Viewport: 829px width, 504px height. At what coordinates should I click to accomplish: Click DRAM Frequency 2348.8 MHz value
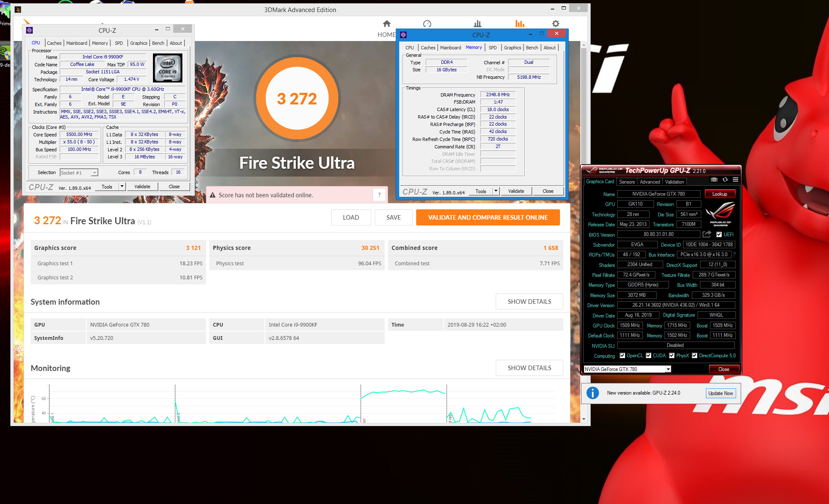(498, 94)
